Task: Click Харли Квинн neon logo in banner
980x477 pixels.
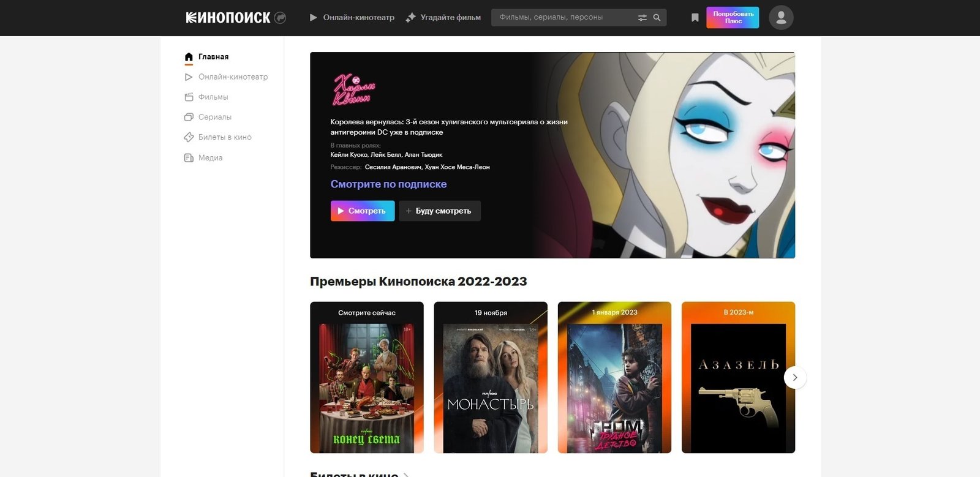Action: coord(354,89)
